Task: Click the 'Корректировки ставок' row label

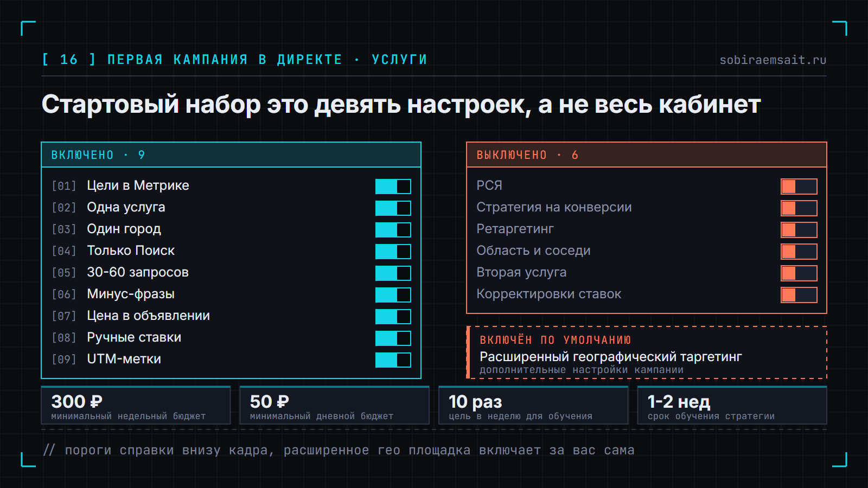Action: tap(548, 294)
